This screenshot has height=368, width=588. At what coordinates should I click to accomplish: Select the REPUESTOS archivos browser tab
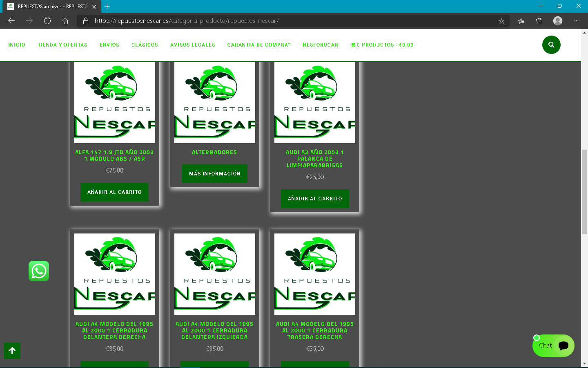[52, 7]
